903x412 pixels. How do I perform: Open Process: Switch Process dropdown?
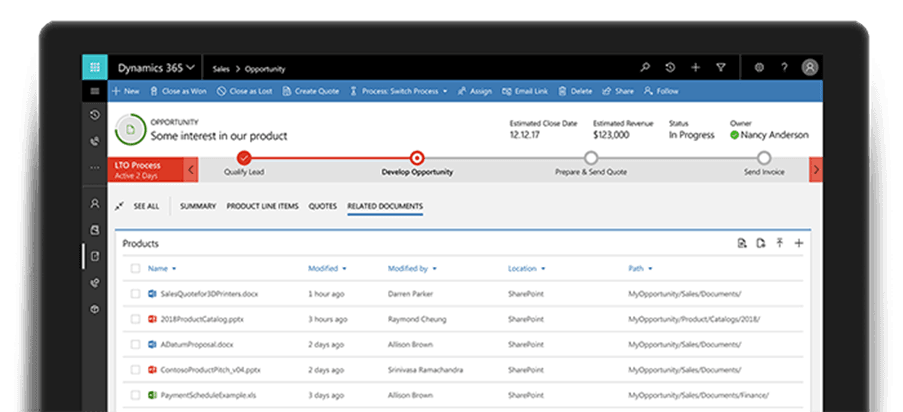[399, 91]
